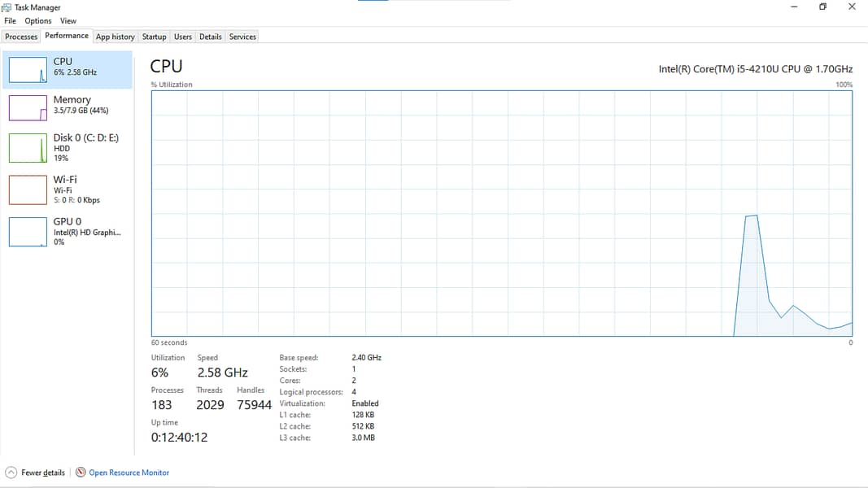This screenshot has width=868, height=488.
Task: Expand the View menu
Action: tap(68, 21)
